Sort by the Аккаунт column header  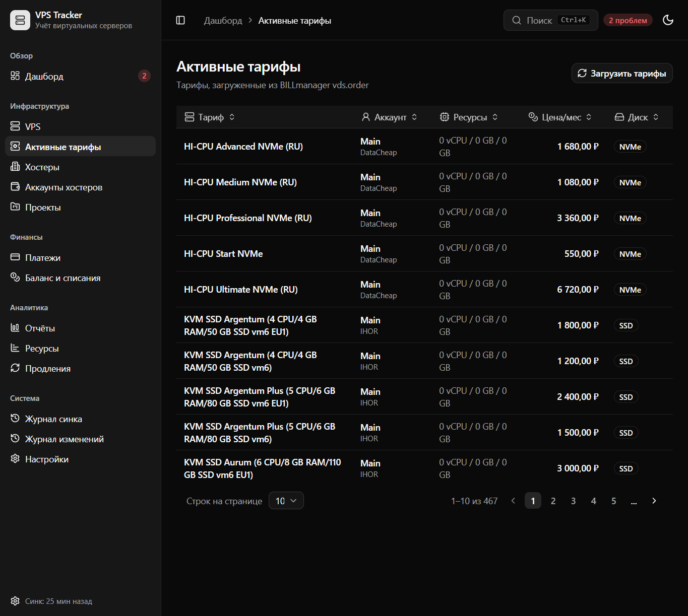point(390,117)
